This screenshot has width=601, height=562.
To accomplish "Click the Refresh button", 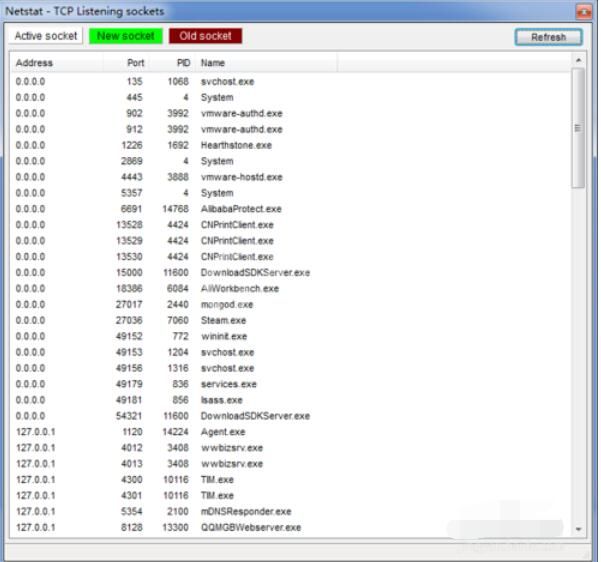I will pyautogui.click(x=548, y=37).
